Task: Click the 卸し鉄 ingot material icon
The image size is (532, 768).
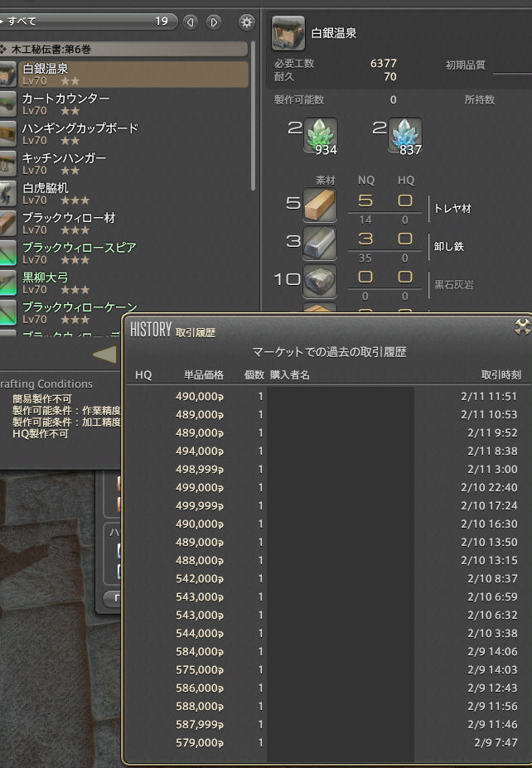Action: (x=319, y=243)
